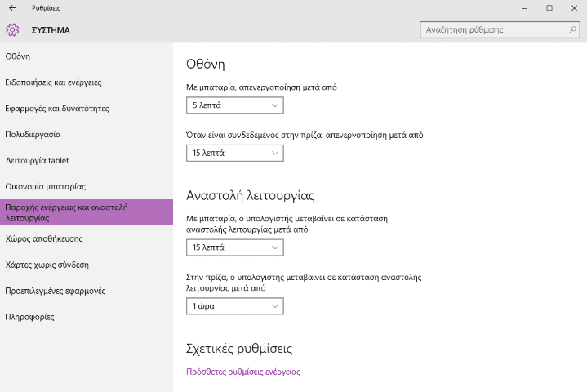Image resolution: width=587 pixels, height=392 pixels.
Task: Open Πληροφορίες page
Action: click(x=29, y=317)
